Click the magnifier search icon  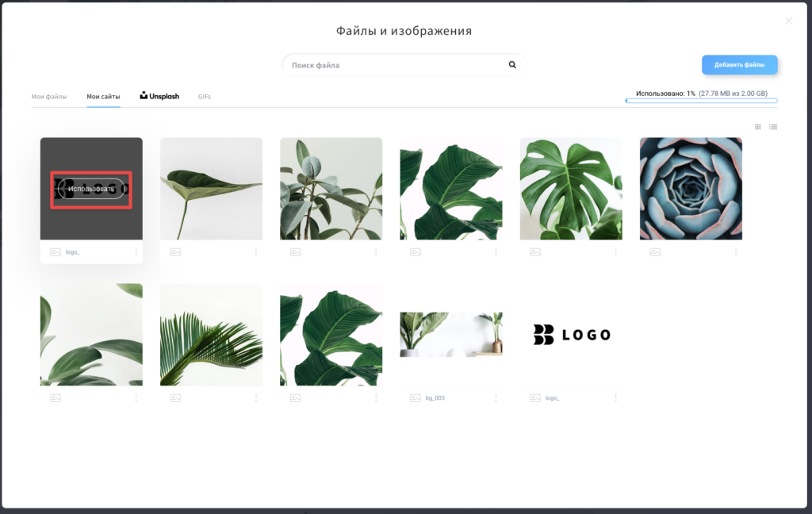point(512,65)
